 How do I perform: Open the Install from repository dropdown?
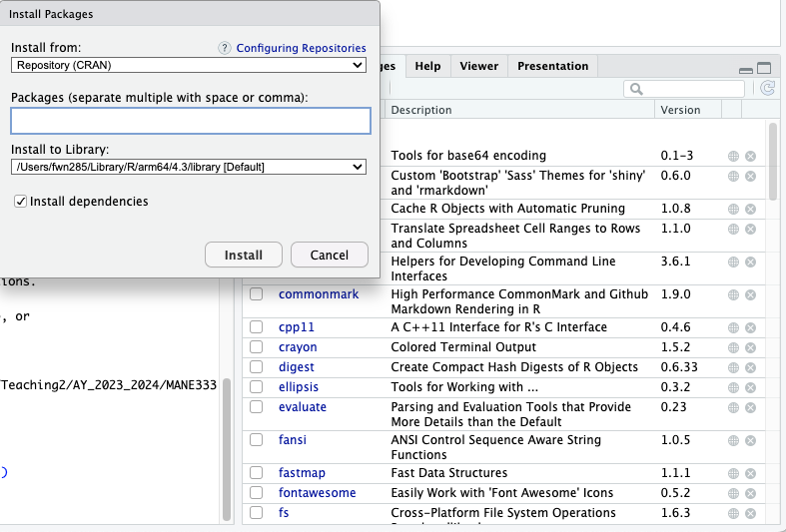pyautogui.click(x=189, y=65)
